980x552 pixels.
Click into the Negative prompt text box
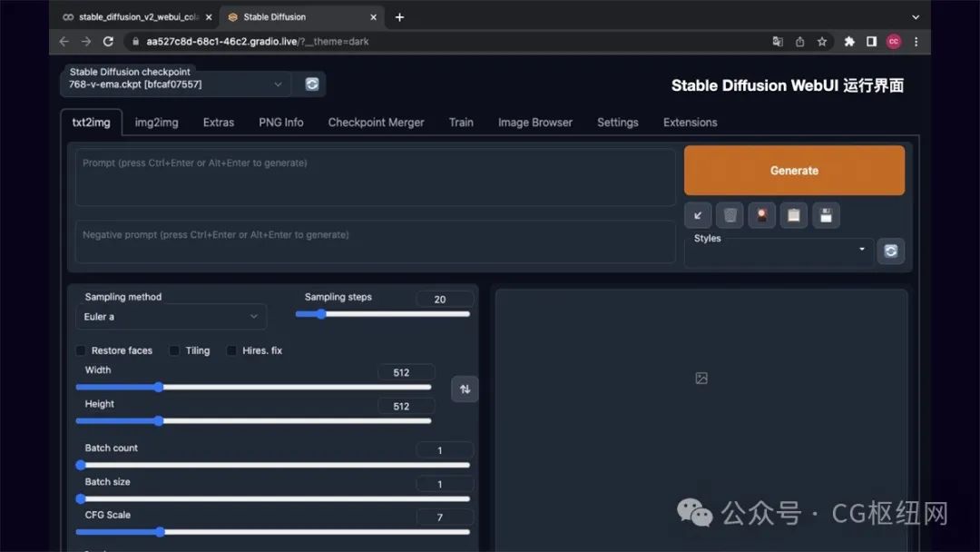(375, 241)
